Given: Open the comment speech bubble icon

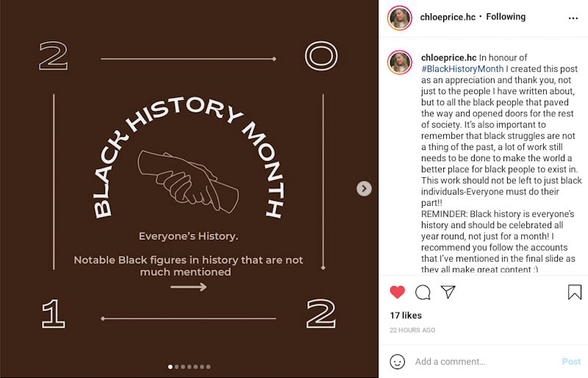Looking at the screenshot, I should pos(423,292).
